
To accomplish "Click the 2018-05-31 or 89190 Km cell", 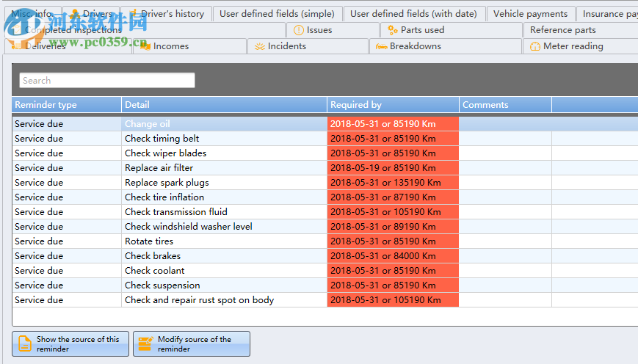I will coord(393,226).
